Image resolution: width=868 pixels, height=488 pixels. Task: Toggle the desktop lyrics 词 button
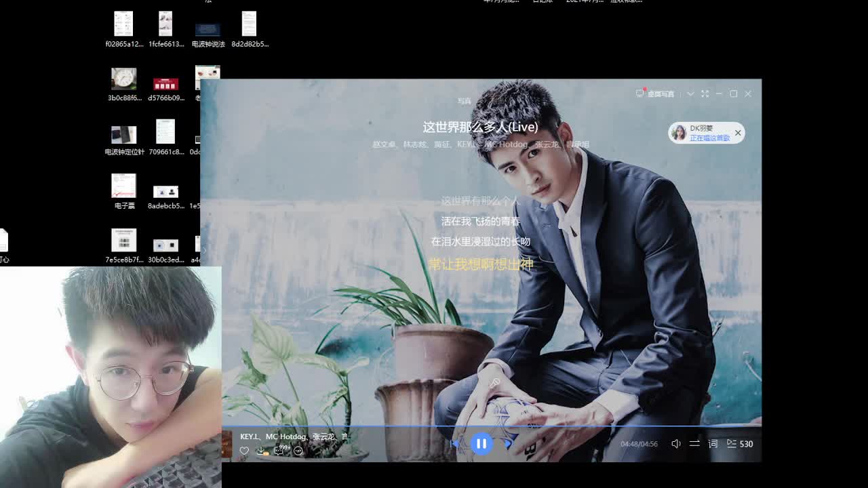(x=713, y=444)
